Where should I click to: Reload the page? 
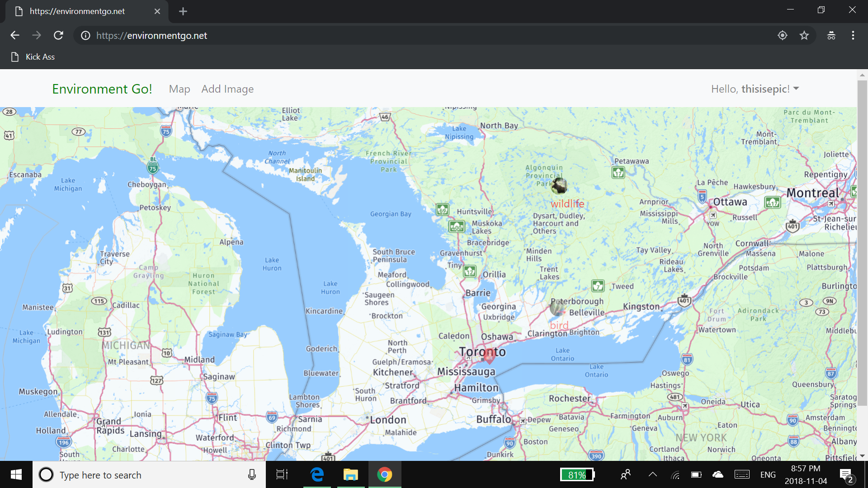(x=58, y=35)
